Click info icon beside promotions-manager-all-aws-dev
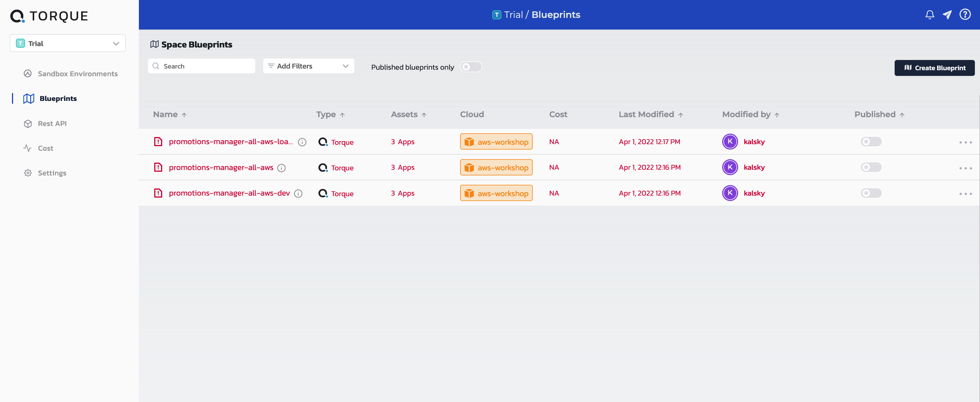This screenshot has width=980, height=402. click(298, 194)
